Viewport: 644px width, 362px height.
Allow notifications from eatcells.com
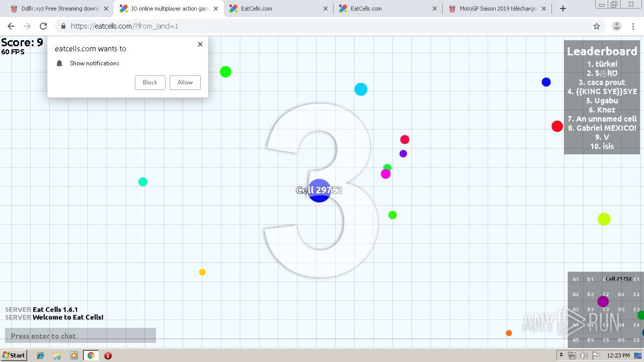[x=185, y=82]
